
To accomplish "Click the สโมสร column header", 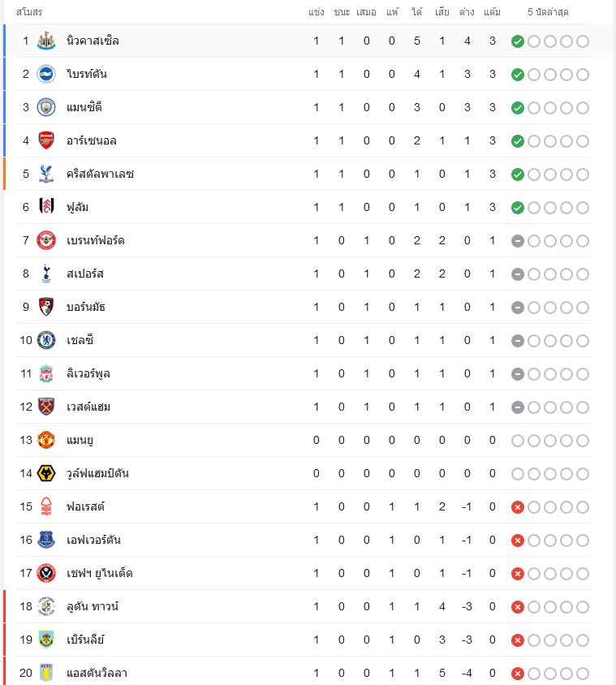I will click(29, 12).
